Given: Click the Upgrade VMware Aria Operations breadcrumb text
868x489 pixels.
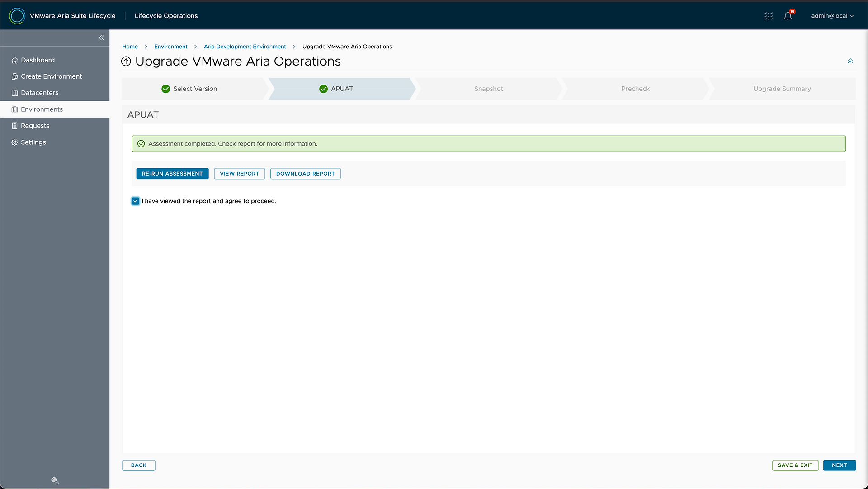Looking at the screenshot, I should [347, 47].
